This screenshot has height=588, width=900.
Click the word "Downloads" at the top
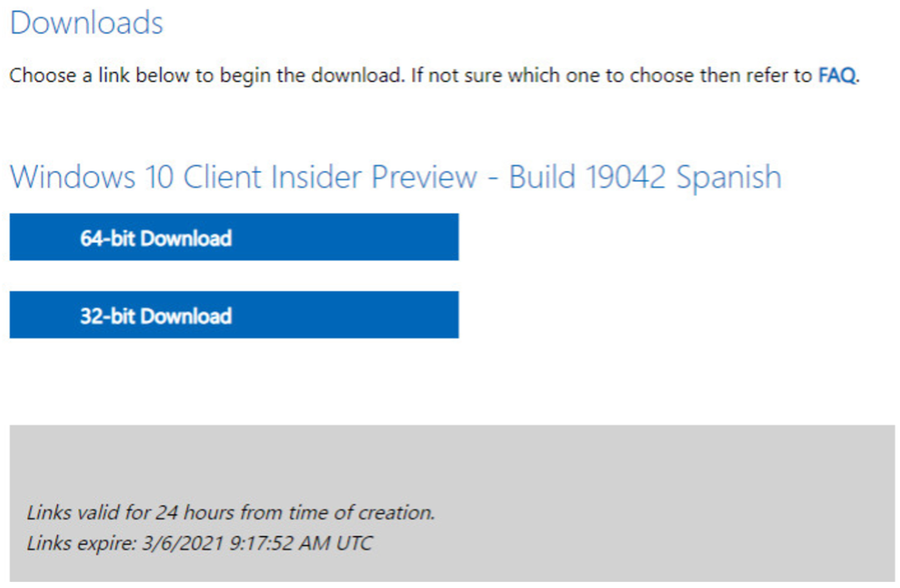[x=86, y=24]
